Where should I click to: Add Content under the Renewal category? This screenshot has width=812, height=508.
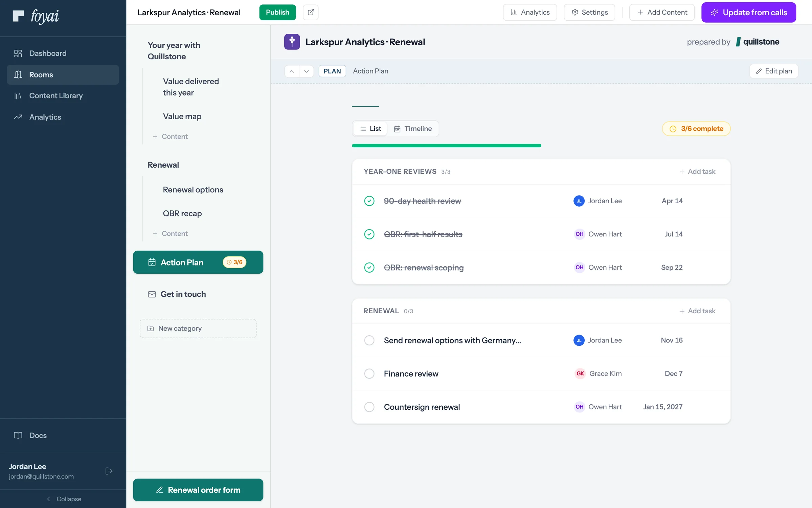tap(170, 234)
